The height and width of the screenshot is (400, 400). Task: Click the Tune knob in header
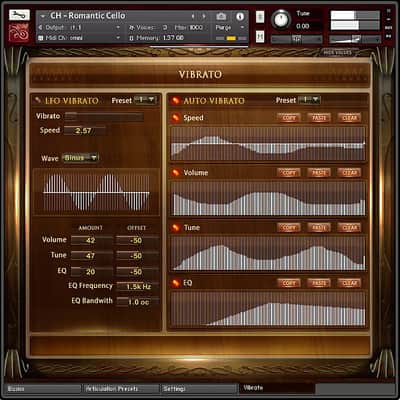(x=281, y=19)
